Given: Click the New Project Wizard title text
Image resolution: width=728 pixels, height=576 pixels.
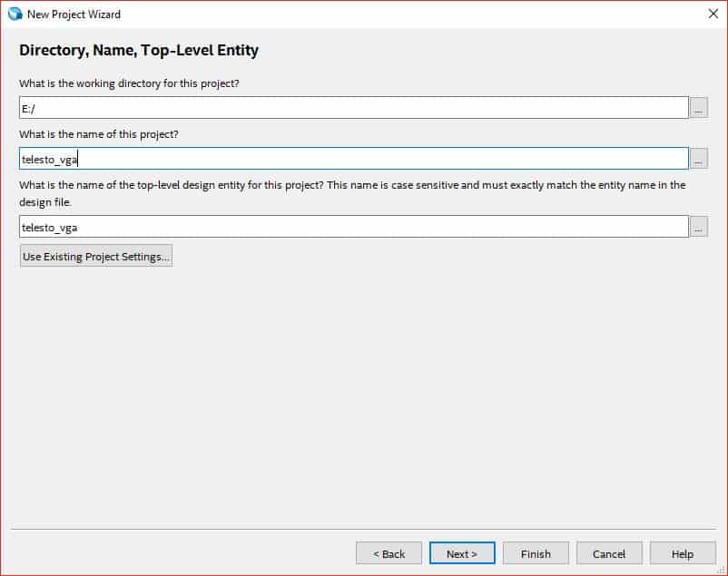Looking at the screenshot, I should click(74, 15).
